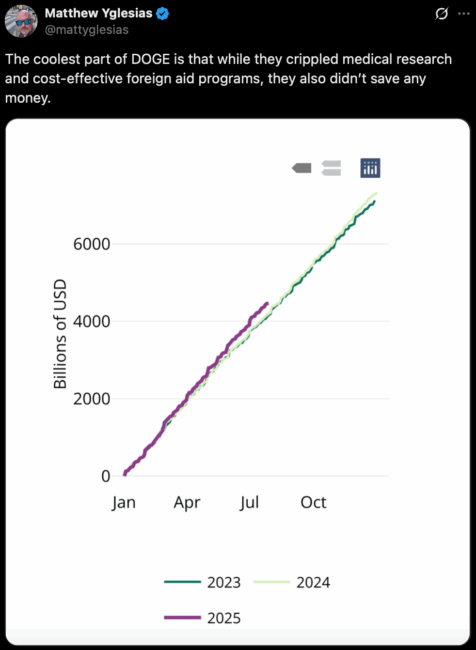This screenshot has height=650, width=476.
Task: Click the closest-data-on-hover chart icon
Action: 302,168
